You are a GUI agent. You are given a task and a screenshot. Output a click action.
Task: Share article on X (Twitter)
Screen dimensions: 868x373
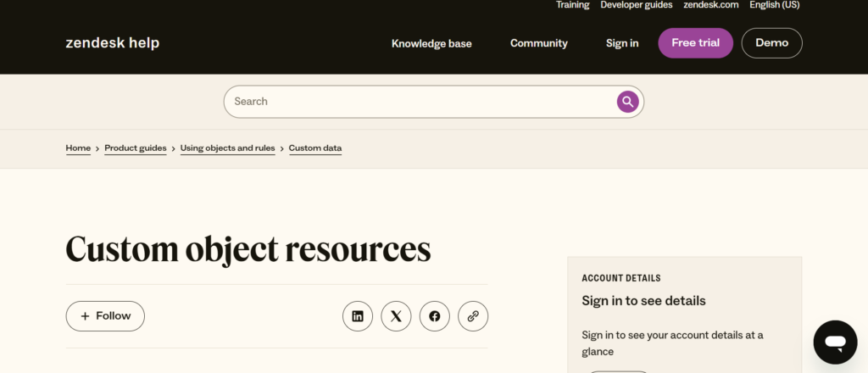point(396,316)
